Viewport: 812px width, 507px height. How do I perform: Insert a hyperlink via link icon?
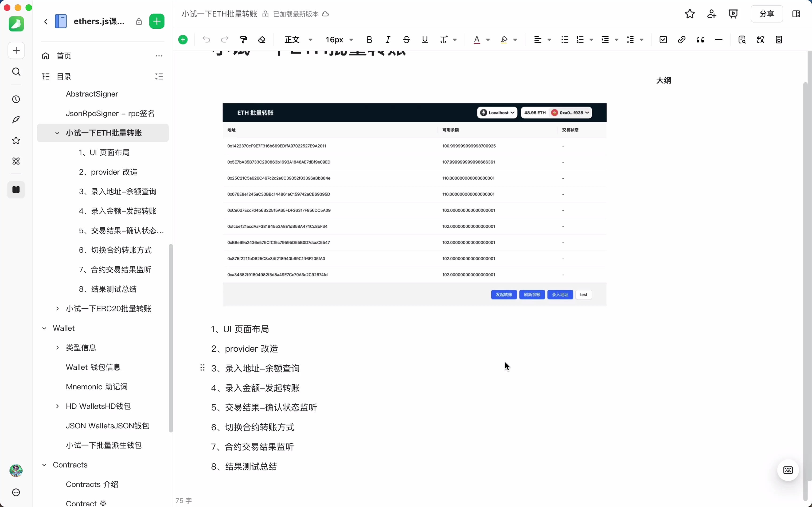point(681,40)
